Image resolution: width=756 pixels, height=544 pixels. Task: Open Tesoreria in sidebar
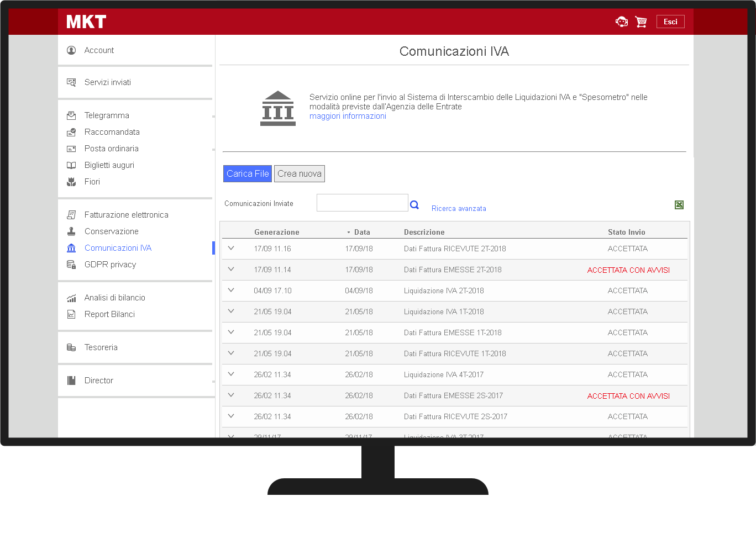point(101,347)
